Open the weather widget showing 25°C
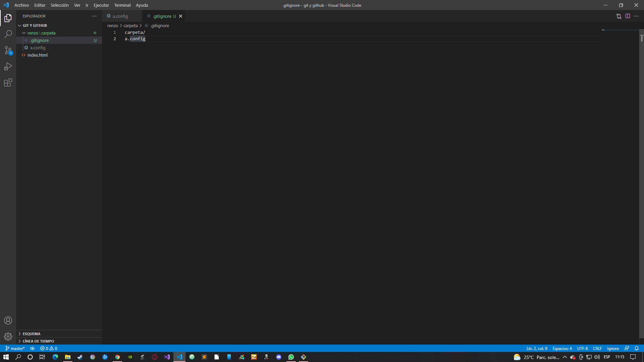The width and height of the screenshot is (644, 362). (x=536, y=357)
